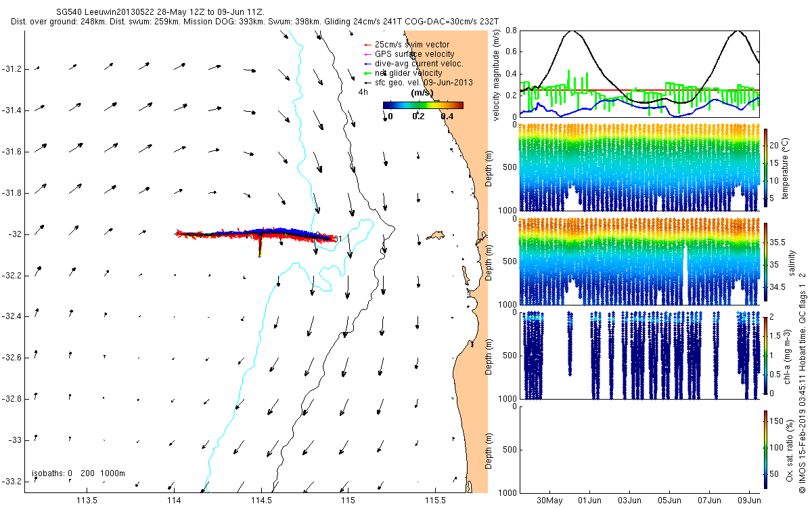The image size is (812, 508).
Task: Click the chl-a (mg m-3) colorbar
Action: point(766,355)
